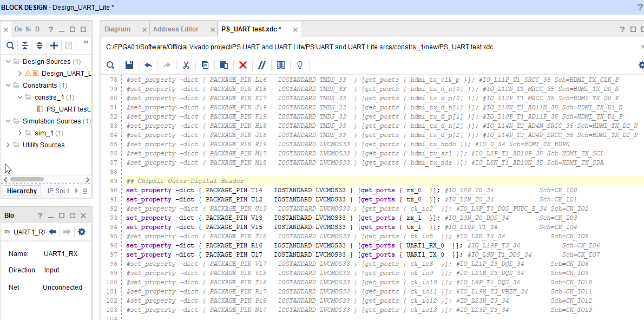Collapse all items in Sources panel

[x=25, y=45]
